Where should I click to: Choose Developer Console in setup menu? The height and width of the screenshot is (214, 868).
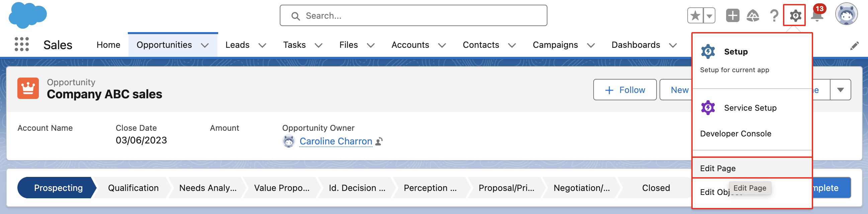coord(735,133)
